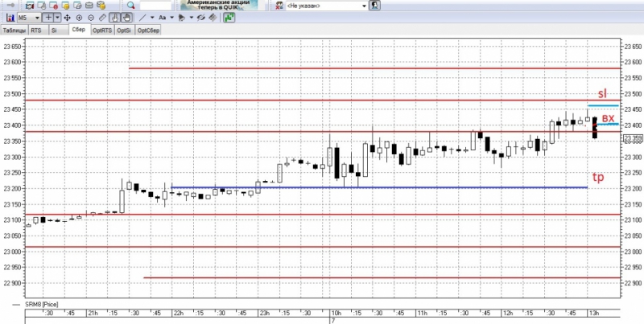The width and height of the screenshot is (644, 324).
Task: Focus the instrument search input field
Action: click(155, 6)
